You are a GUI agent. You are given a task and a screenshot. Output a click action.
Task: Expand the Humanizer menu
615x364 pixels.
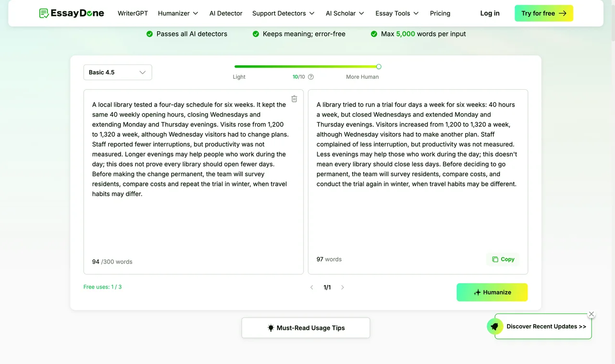pos(178,13)
